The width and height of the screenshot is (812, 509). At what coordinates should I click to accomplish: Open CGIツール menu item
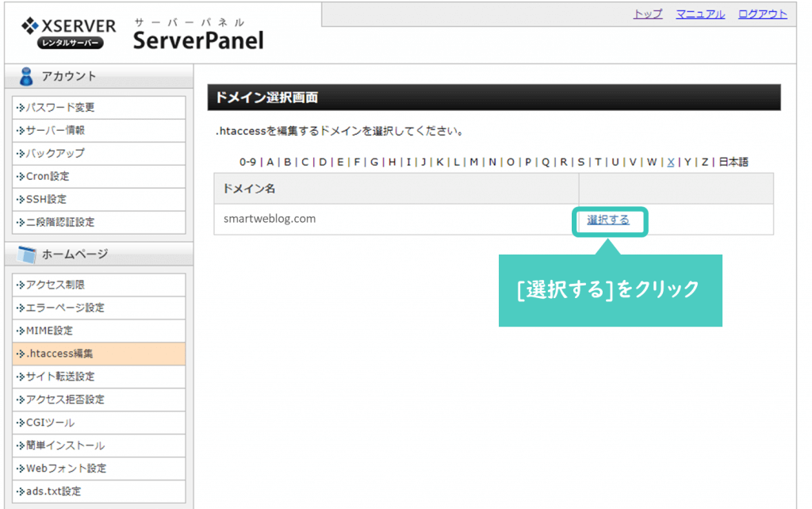(99, 423)
